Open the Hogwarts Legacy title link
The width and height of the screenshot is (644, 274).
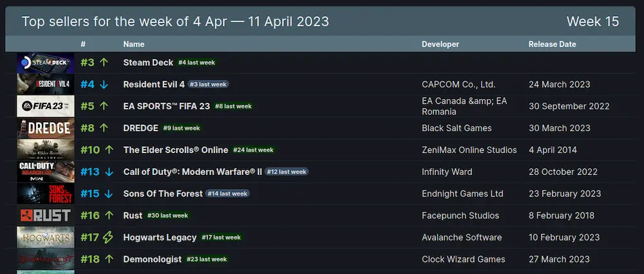160,237
